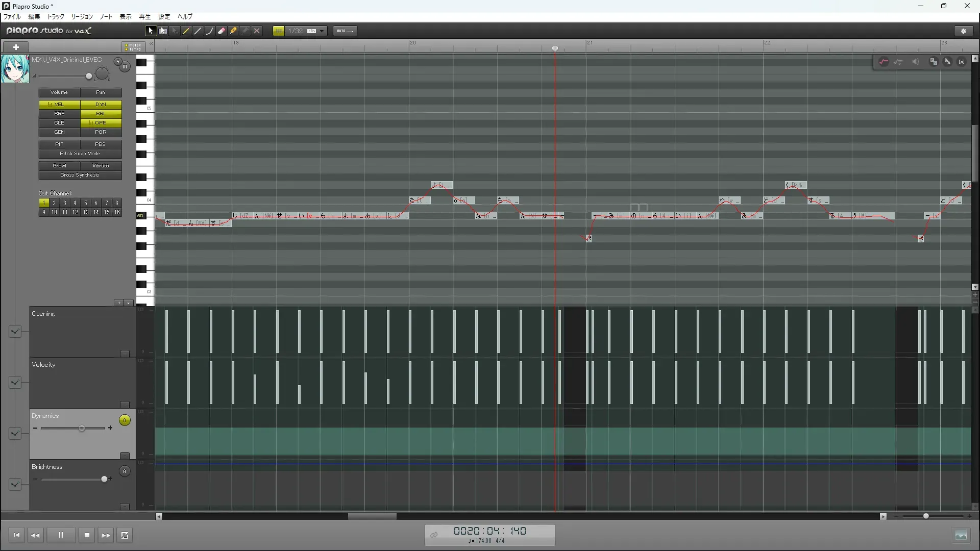980x551 pixels.
Task: Click the Cross Synthesis button
Action: (80, 175)
